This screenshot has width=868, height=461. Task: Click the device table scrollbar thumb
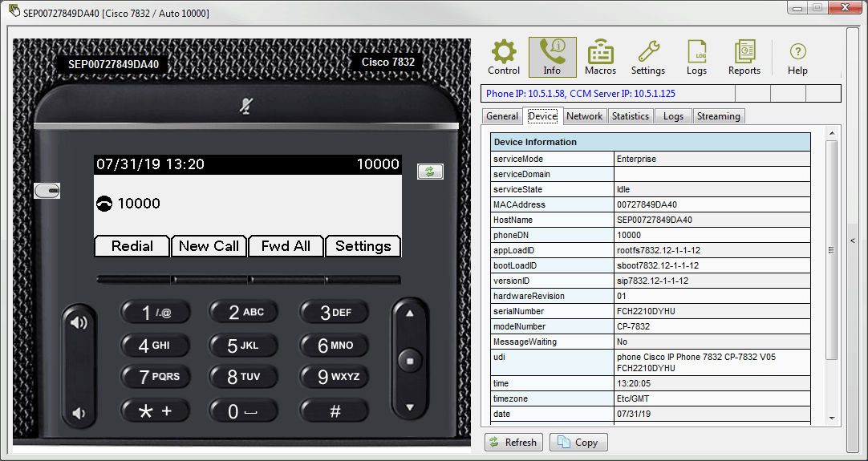coord(831,250)
